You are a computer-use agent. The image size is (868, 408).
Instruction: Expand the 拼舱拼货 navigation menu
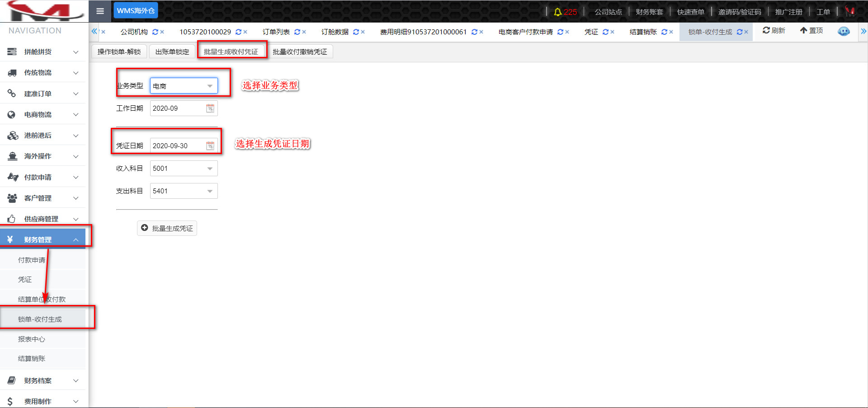click(x=42, y=52)
